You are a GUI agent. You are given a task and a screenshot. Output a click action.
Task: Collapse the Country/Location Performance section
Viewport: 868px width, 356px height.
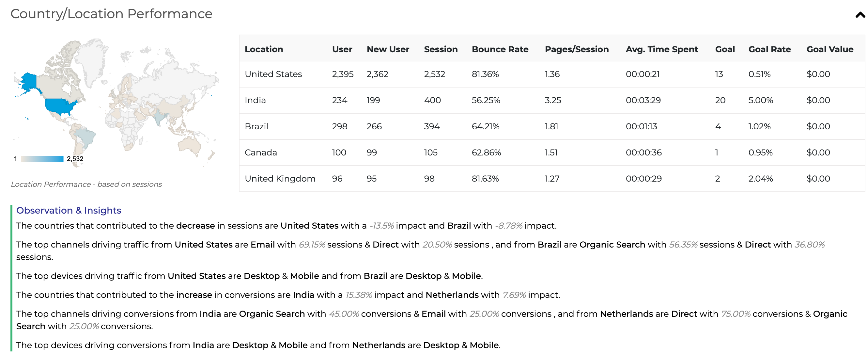(859, 15)
